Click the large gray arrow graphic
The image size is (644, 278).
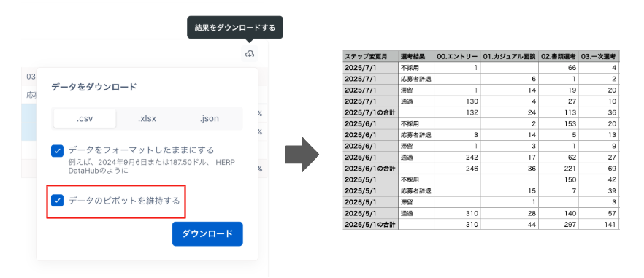pyautogui.click(x=302, y=155)
